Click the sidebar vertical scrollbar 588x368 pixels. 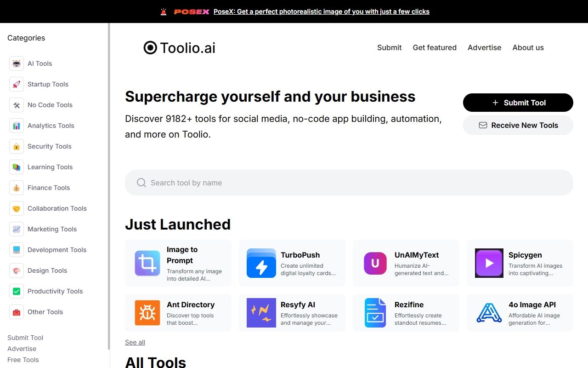coord(109,186)
